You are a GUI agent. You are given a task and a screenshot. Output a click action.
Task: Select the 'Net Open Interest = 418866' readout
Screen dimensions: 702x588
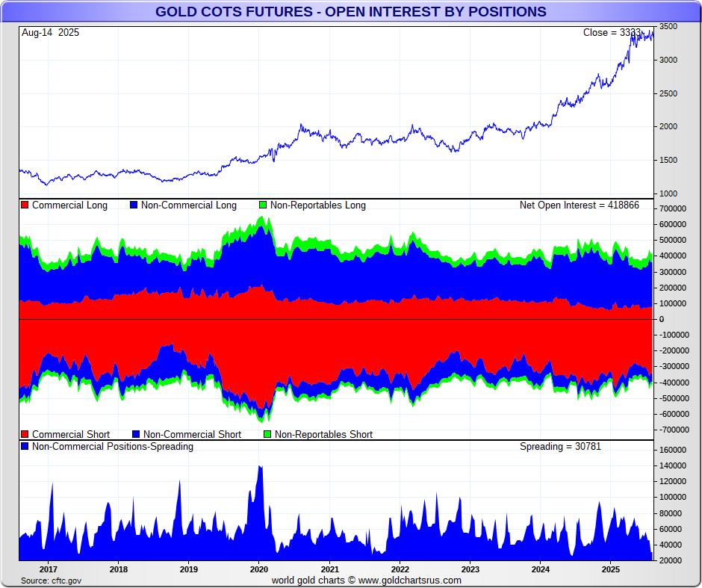pos(580,205)
